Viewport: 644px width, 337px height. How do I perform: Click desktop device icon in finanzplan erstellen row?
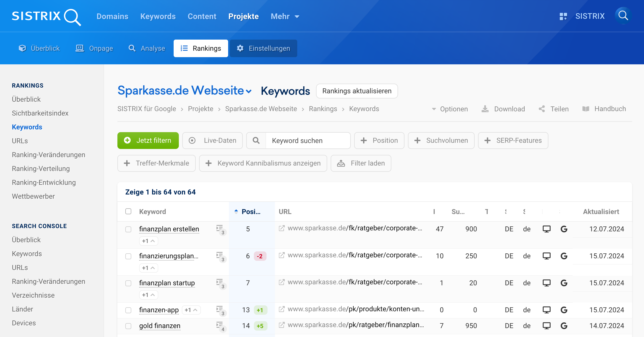(546, 229)
